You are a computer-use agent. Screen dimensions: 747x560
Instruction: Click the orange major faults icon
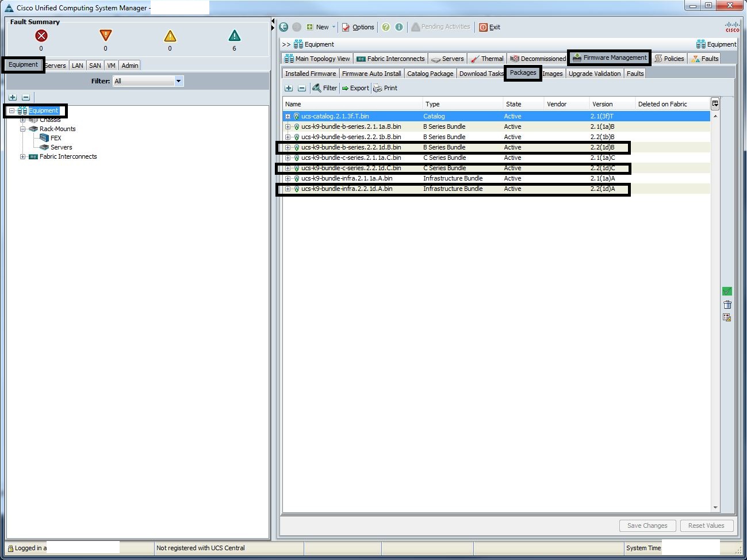coord(105,36)
